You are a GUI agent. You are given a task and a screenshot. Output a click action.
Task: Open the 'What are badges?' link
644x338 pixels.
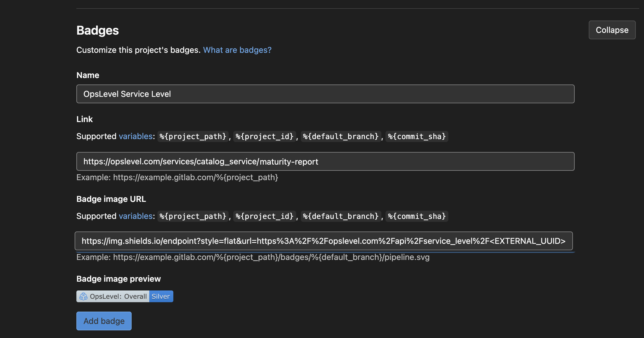(237, 50)
